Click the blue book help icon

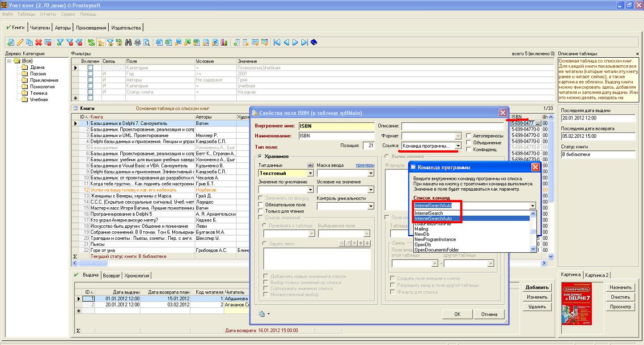(x=314, y=43)
